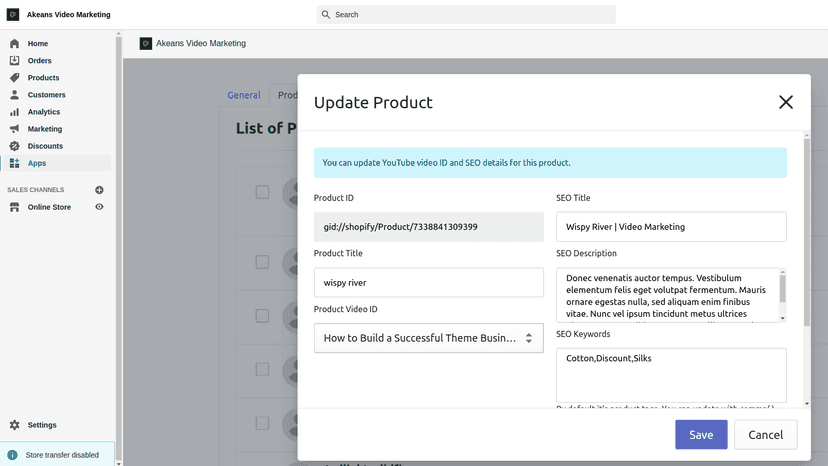Click the search magnifier icon
Screen dimensions: 828x466
(x=326, y=14)
